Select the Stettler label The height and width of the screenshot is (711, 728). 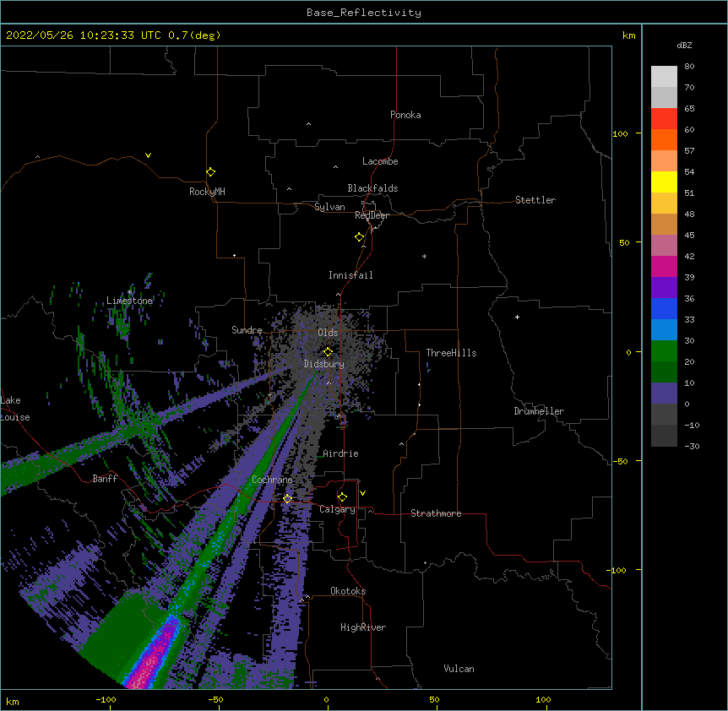click(x=535, y=200)
